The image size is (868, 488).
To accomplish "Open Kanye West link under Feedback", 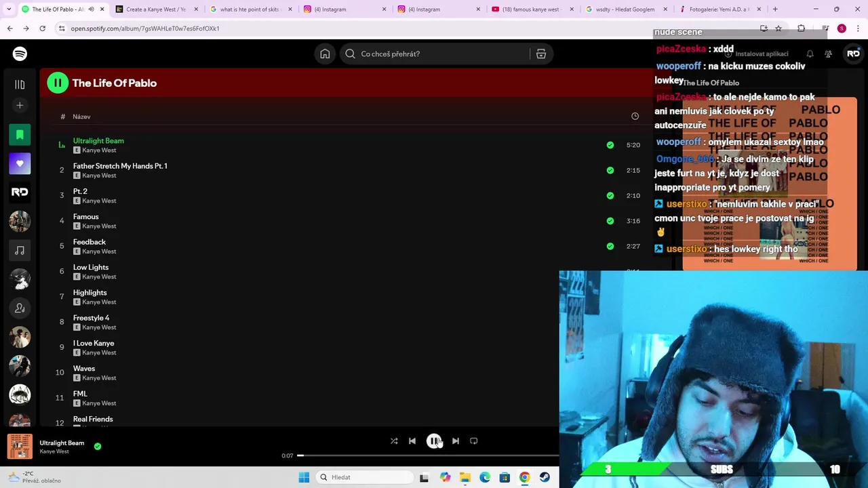I will click(x=99, y=251).
